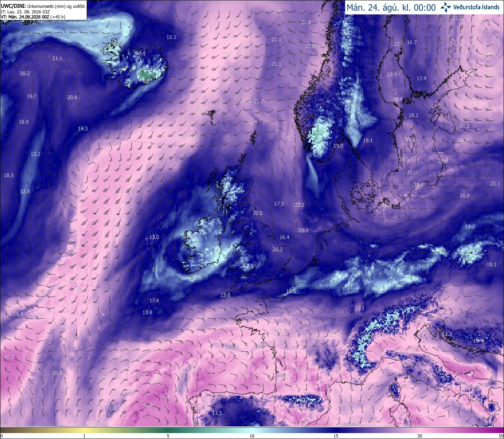This screenshot has width=504, height=439.
Task: Select the VT valid time line in the info box
Action: click(x=33, y=17)
